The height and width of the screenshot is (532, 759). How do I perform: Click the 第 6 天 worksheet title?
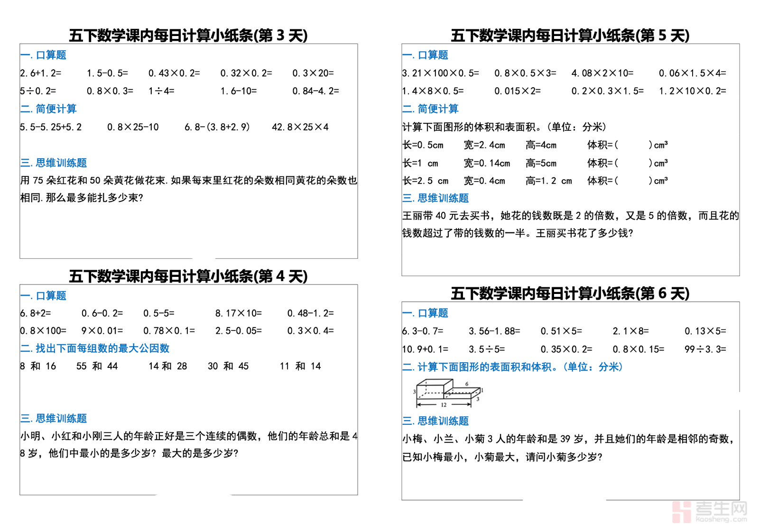tap(570, 294)
